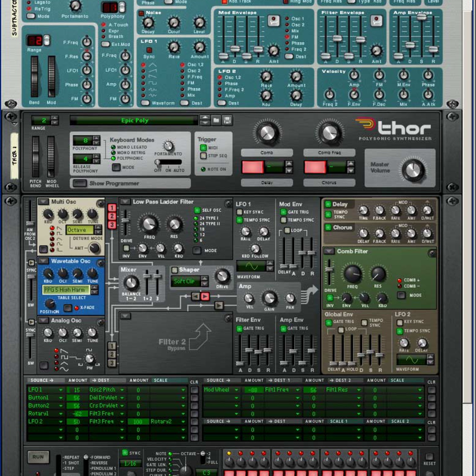Toggle the red Chorus button
This screenshot has height=476, width=476.
click(x=315, y=167)
